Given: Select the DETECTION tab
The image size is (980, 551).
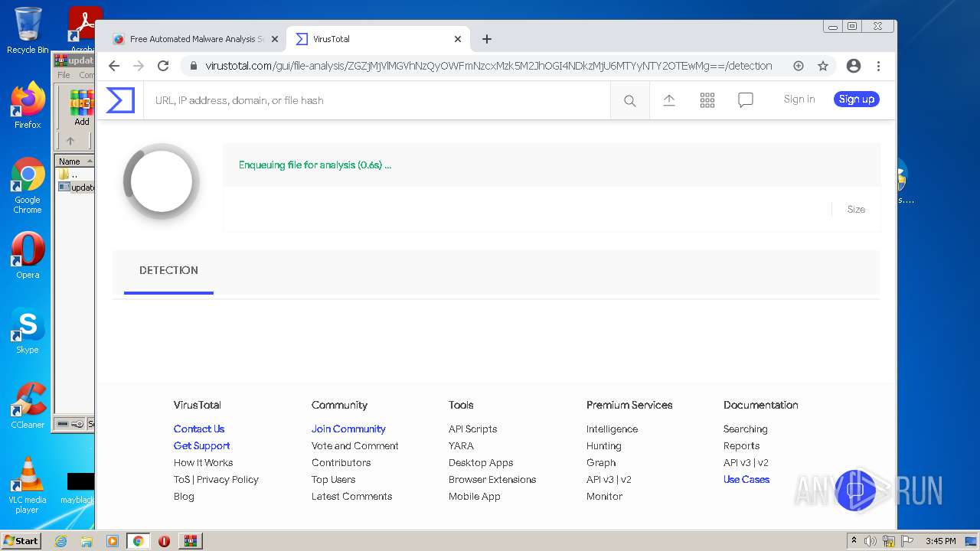Looking at the screenshot, I should [168, 271].
